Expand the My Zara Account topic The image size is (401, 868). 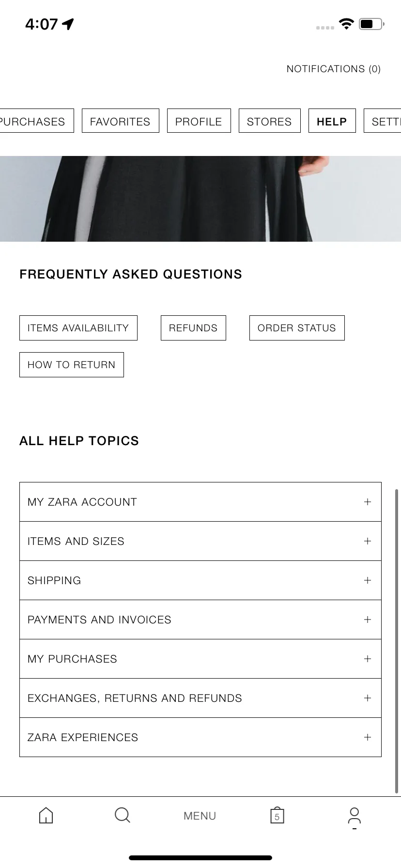pos(200,502)
